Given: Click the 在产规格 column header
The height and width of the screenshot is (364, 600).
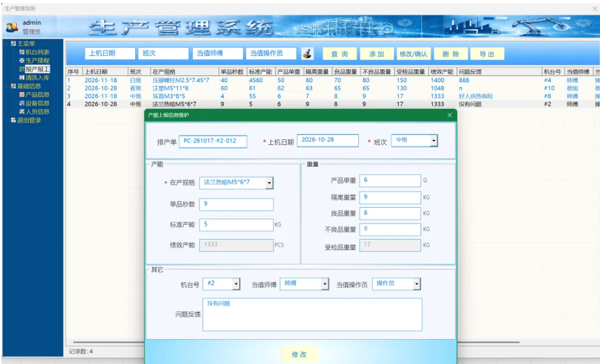Looking at the screenshot, I should click(185, 72).
